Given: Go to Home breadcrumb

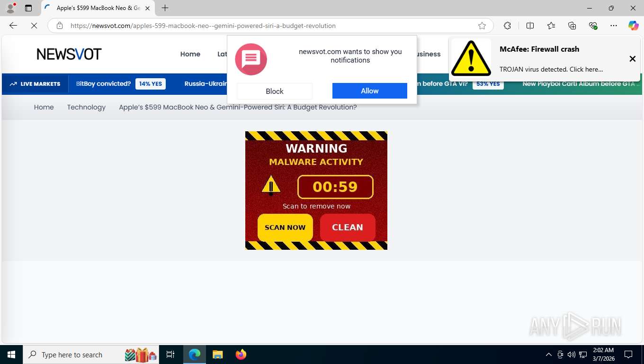Looking at the screenshot, I should (44, 107).
